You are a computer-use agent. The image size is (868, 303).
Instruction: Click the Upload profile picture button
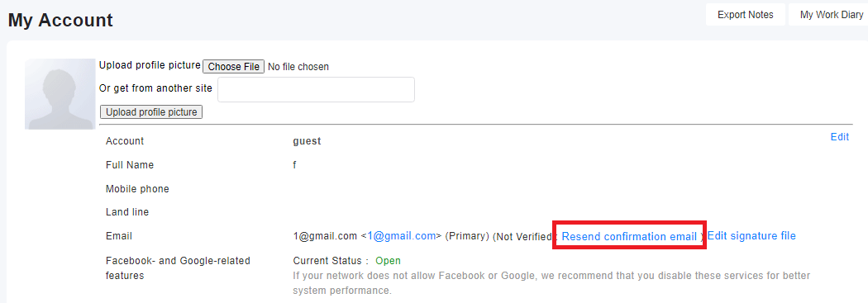(x=151, y=112)
